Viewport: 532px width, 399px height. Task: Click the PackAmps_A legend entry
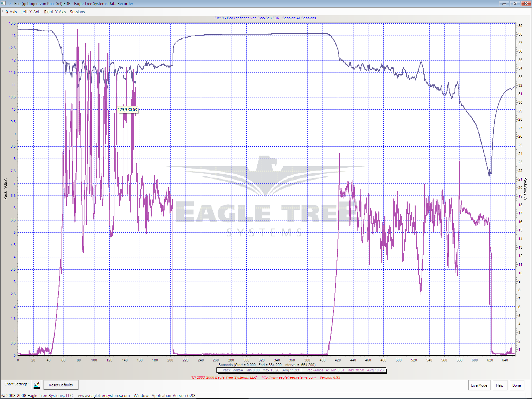(x=345, y=370)
